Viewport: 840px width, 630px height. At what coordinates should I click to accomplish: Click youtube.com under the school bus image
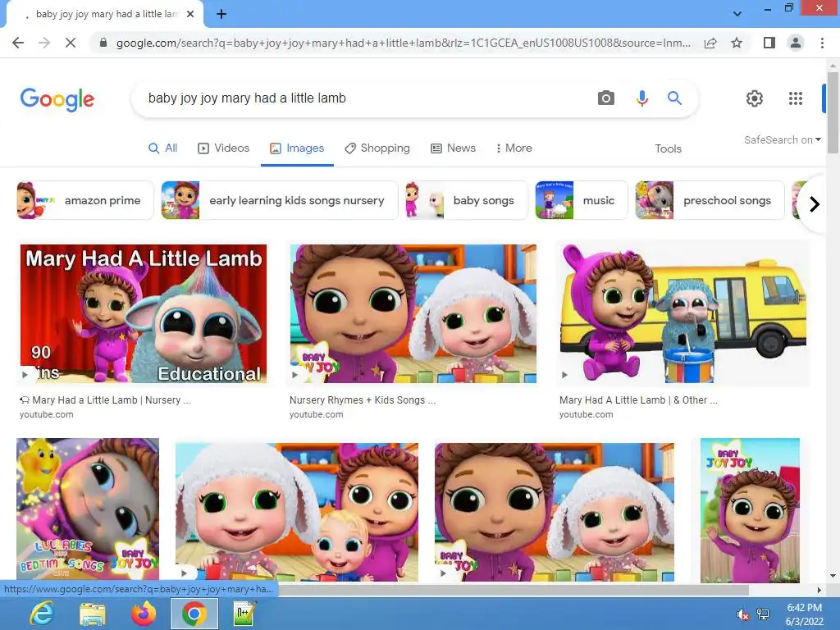[x=586, y=414]
